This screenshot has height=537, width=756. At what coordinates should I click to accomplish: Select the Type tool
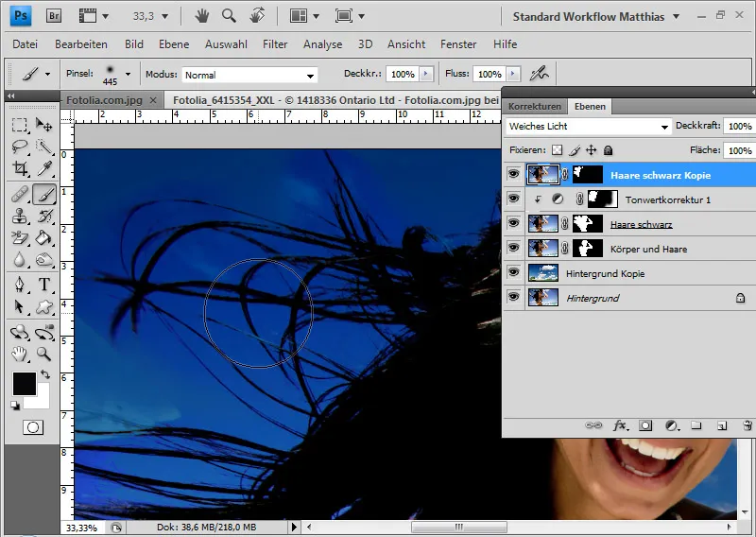click(44, 285)
